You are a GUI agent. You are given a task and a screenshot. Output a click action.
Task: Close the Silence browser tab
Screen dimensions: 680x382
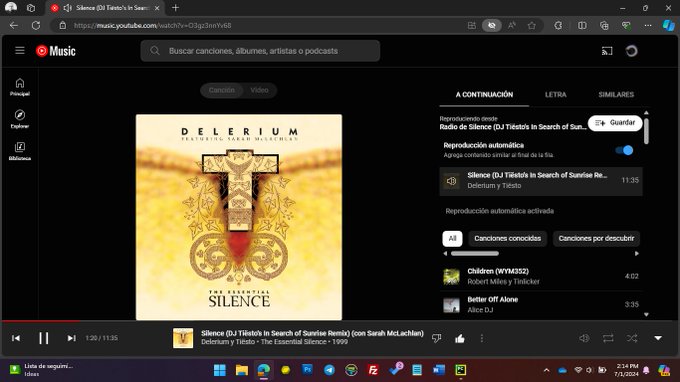[157, 8]
